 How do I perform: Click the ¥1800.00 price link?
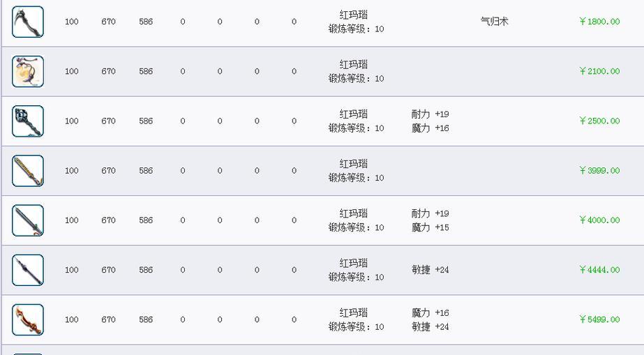[x=599, y=22]
